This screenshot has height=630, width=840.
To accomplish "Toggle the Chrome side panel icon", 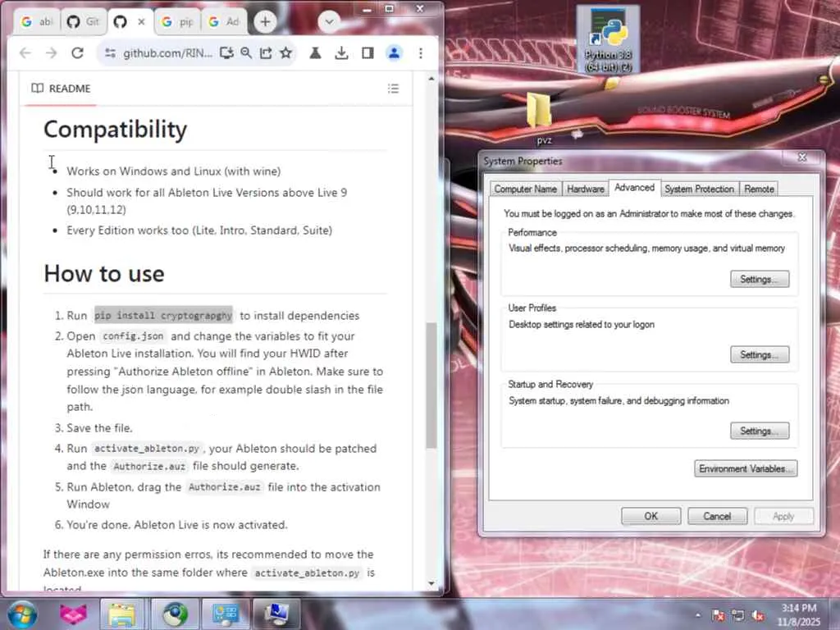I will point(367,52).
